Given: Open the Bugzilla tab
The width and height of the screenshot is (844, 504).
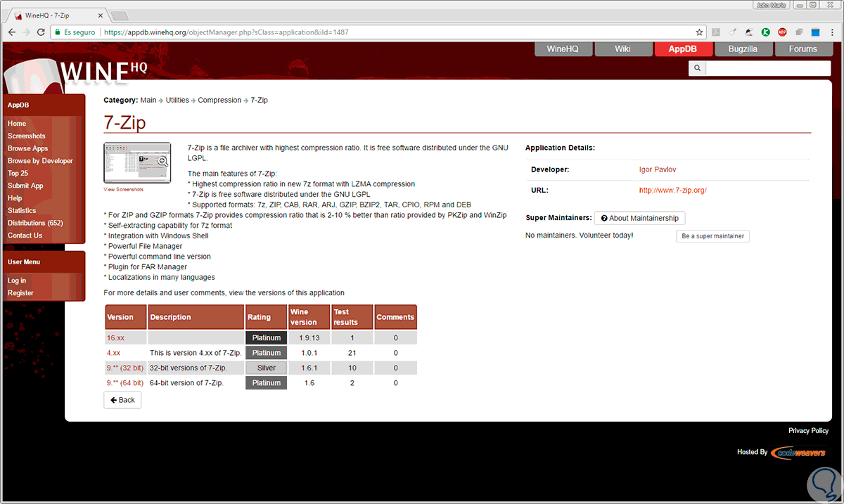Looking at the screenshot, I should pyautogui.click(x=743, y=49).
